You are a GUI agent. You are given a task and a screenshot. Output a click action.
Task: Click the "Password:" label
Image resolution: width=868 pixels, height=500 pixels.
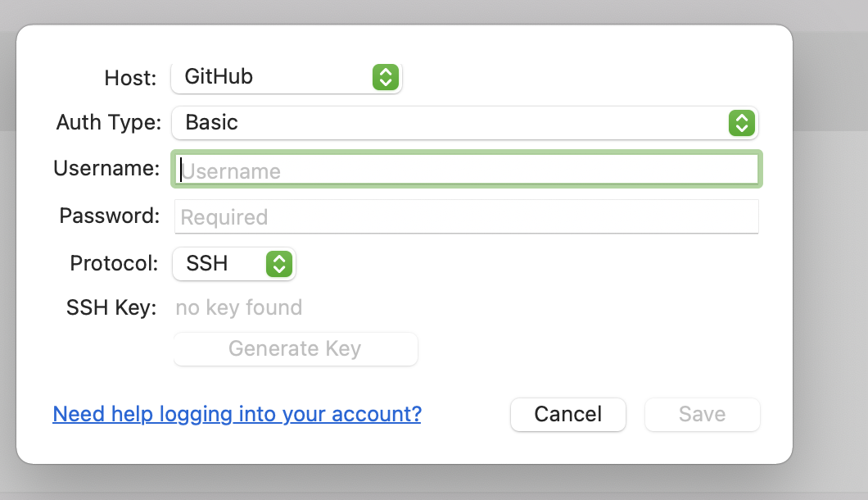pyautogui.click(x=110, y=216)
